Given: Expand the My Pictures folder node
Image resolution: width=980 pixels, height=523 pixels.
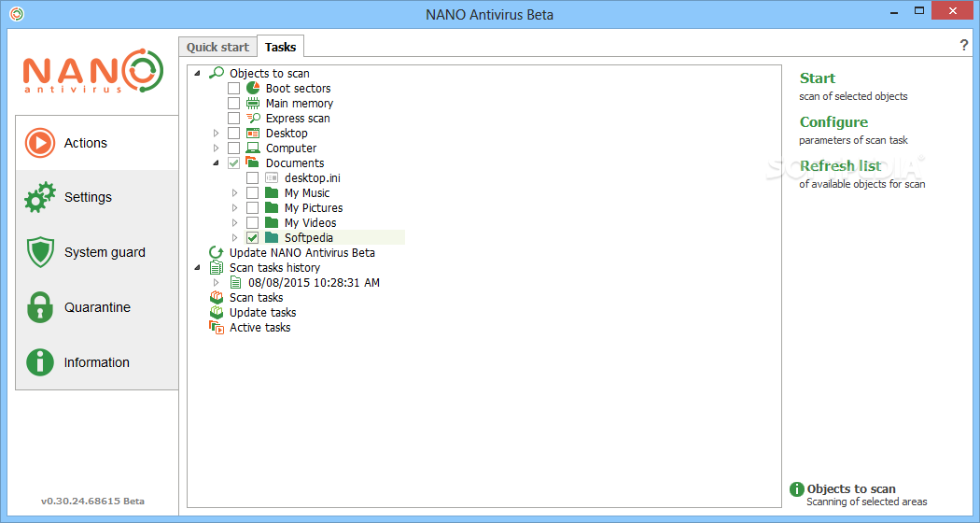Looking at the screenshot, I should (235, 207).
